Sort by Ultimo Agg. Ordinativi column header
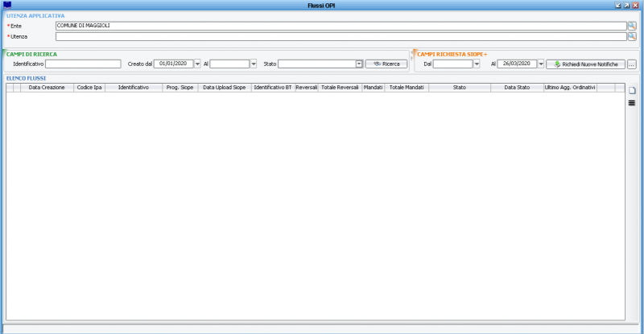 tap(570, 88)
